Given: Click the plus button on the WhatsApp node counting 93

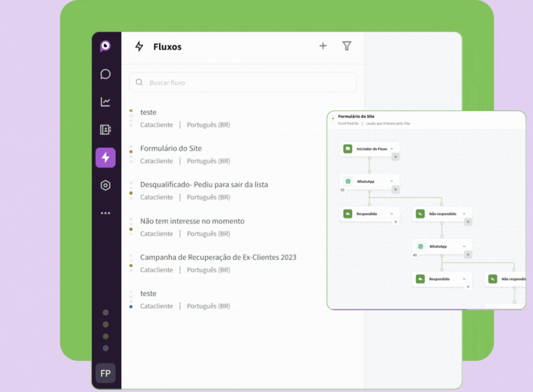Looking at the screenshot, I should pos(395,190).
